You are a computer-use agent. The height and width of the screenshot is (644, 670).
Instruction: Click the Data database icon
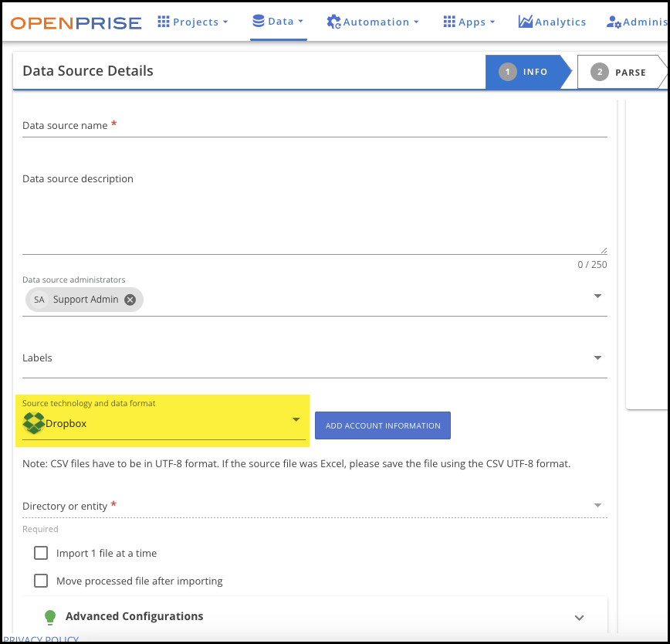[259, 21]
